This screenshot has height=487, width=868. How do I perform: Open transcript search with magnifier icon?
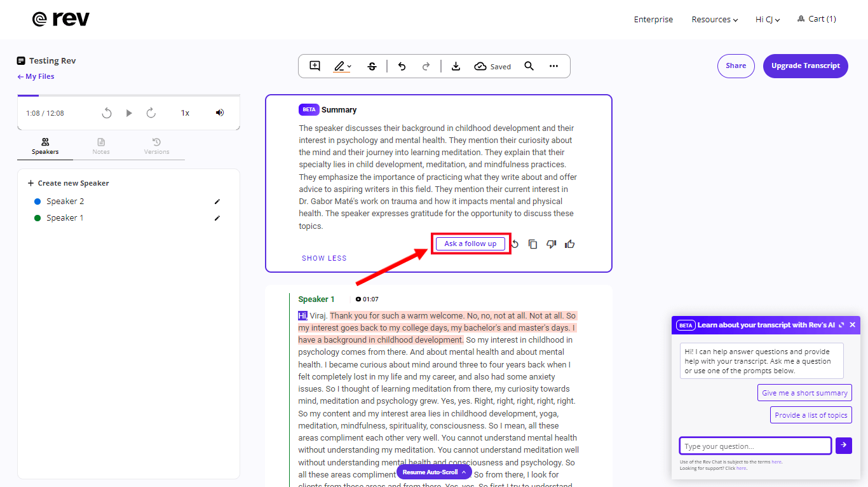(x=529, y=66)
